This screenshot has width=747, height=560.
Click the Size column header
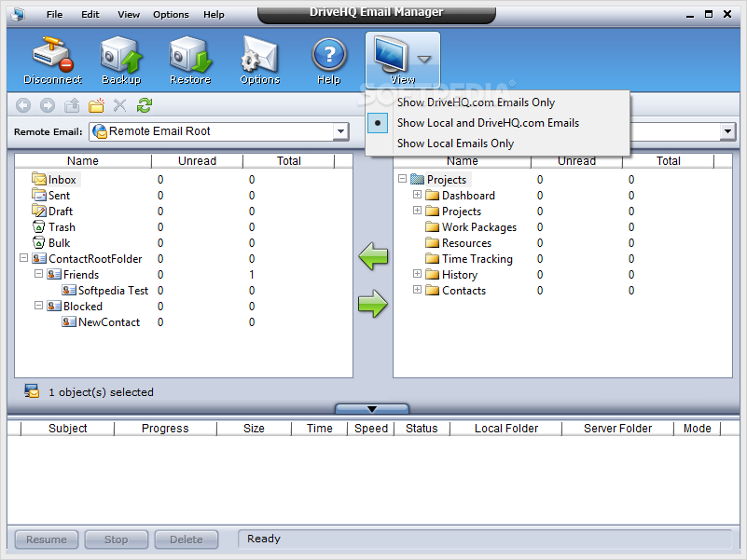254,429
